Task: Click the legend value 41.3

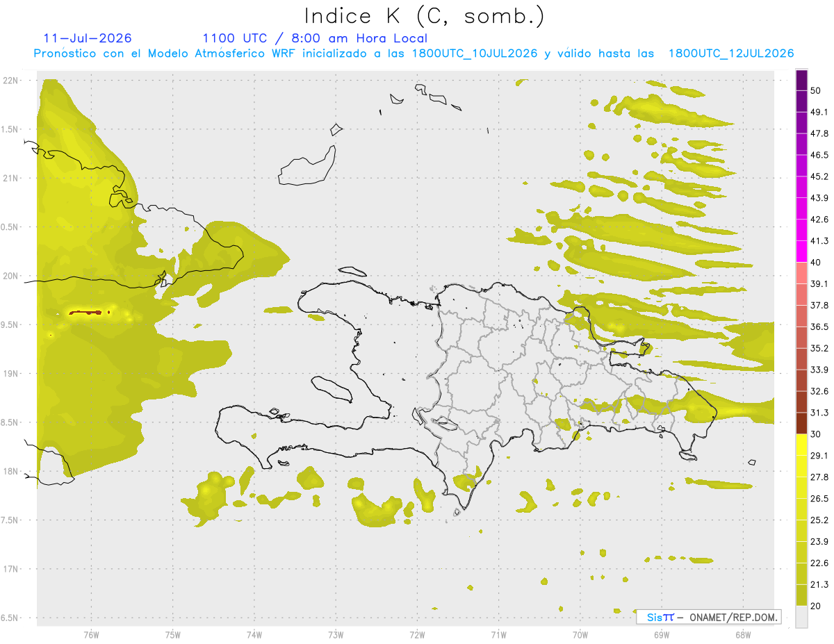Action: click(819, 241)
